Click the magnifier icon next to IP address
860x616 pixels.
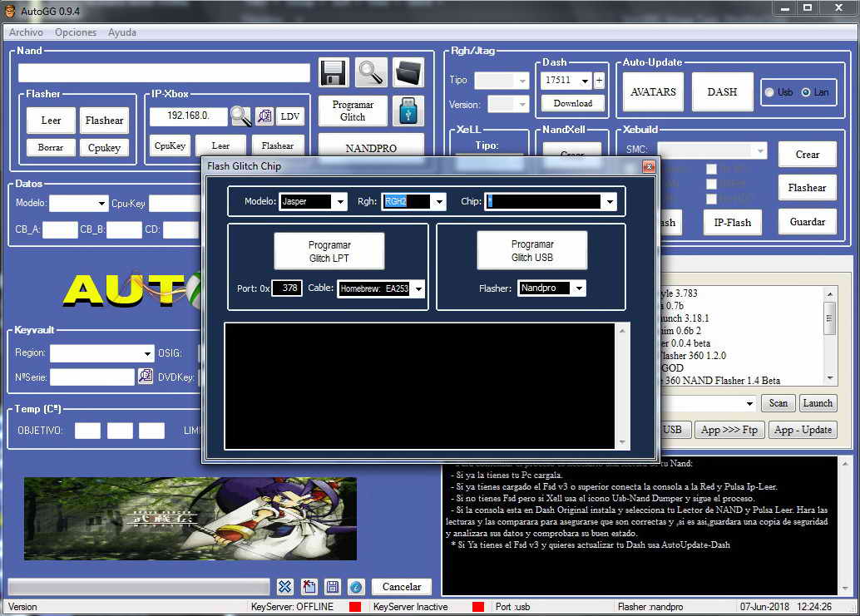tap(240, 116)
